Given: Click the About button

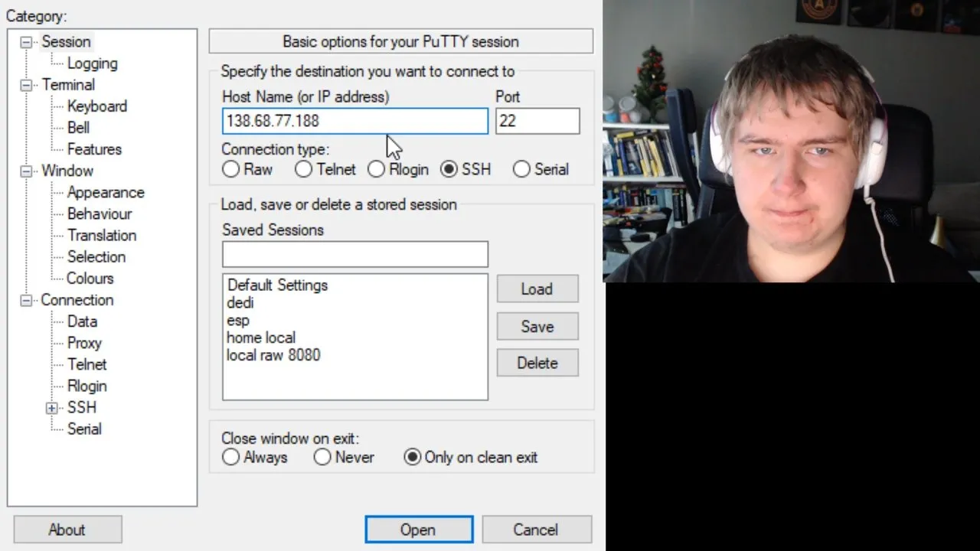Looking at the screenshot, I should [x=67, y=530].
